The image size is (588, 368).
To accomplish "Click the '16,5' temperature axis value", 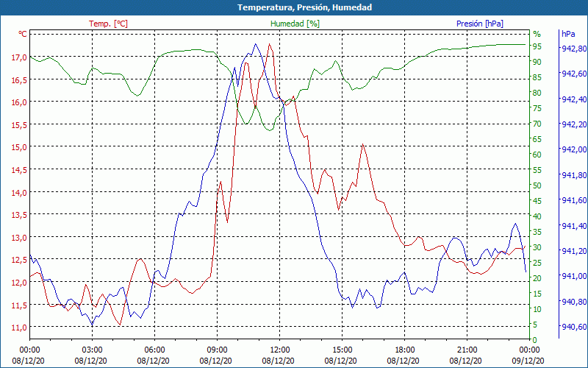I will [19, 80].
